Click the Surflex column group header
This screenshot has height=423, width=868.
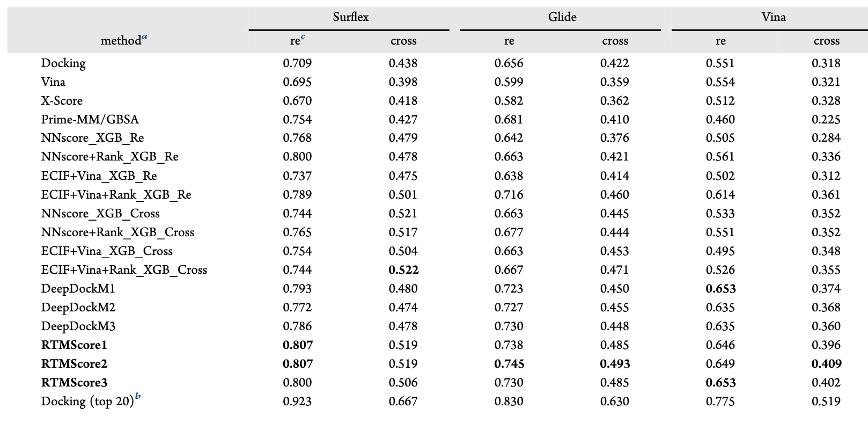350,17
